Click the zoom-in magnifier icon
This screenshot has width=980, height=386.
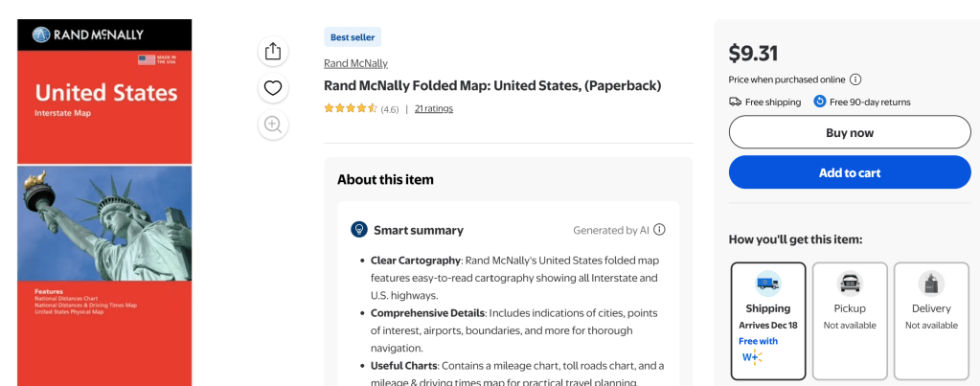pos(273,124)
